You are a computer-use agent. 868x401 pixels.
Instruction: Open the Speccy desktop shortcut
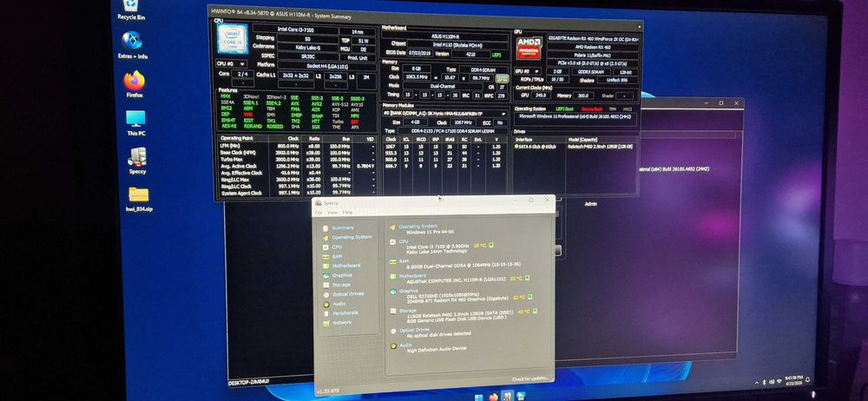tap(137, 161)
